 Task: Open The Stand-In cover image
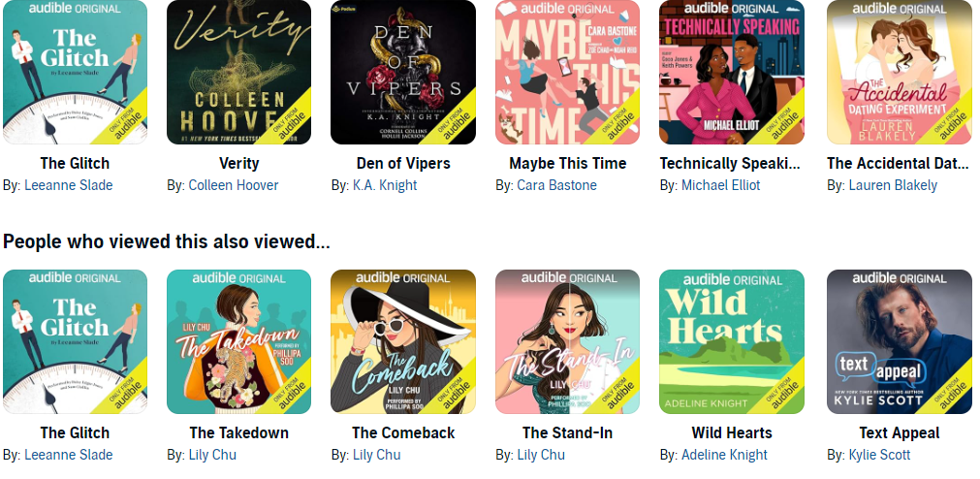click(567, 341)
